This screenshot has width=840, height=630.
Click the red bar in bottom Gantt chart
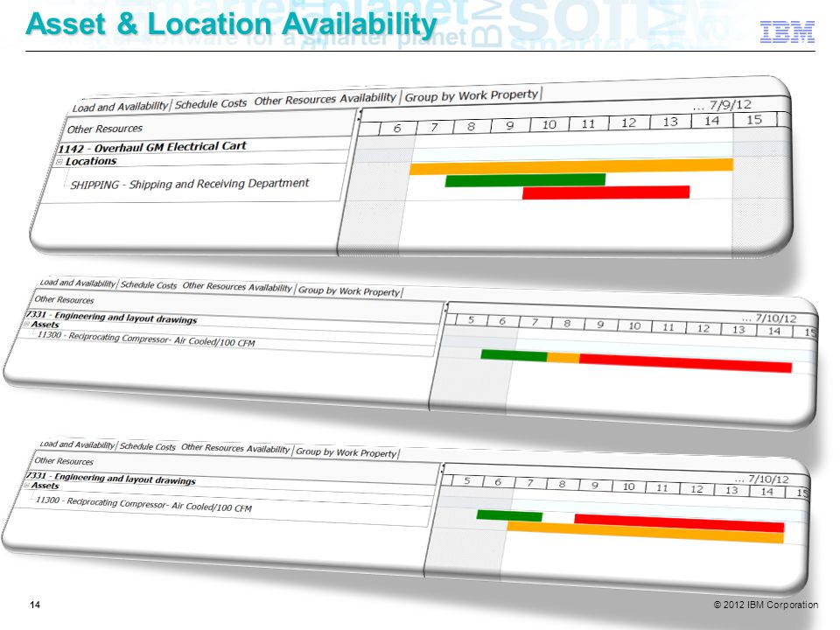click(679, 523)
